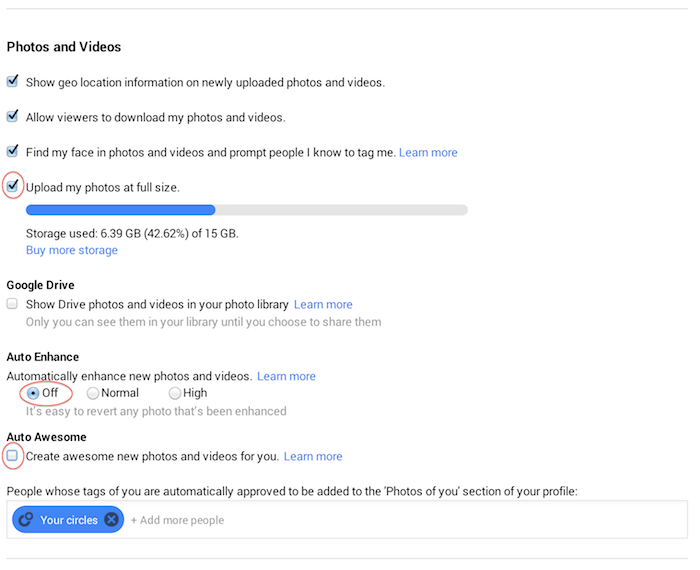The height and width of the screenshot is (570, 700).
Task: Disable Upload my photos at full size
Action: (12, 185)
